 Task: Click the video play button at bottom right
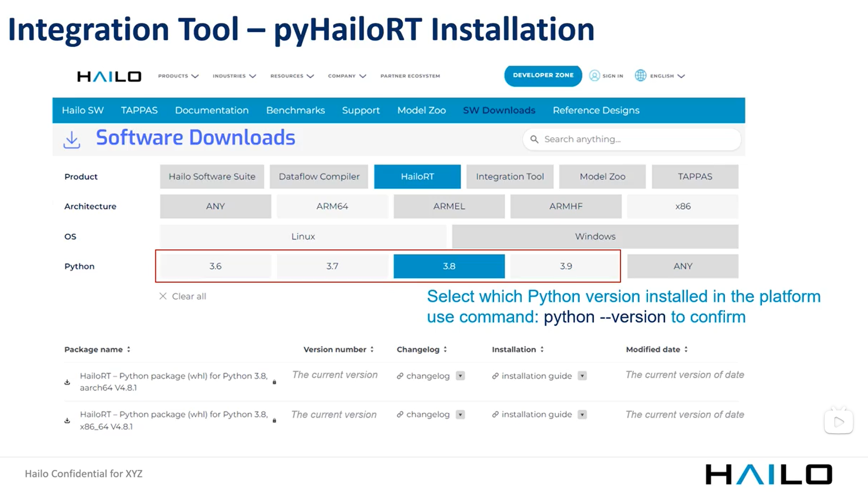pyautogui.click(x=839, y=422)
